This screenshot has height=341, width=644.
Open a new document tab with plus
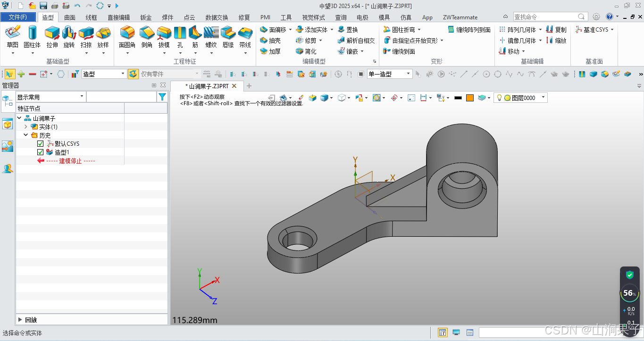(x=249, y=86)
